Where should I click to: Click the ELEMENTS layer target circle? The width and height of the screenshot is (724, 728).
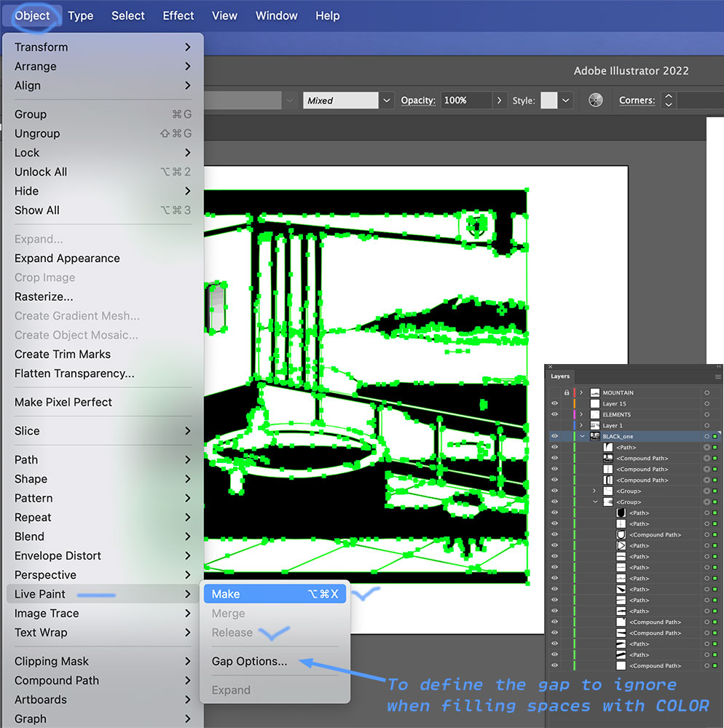(707, 415)
